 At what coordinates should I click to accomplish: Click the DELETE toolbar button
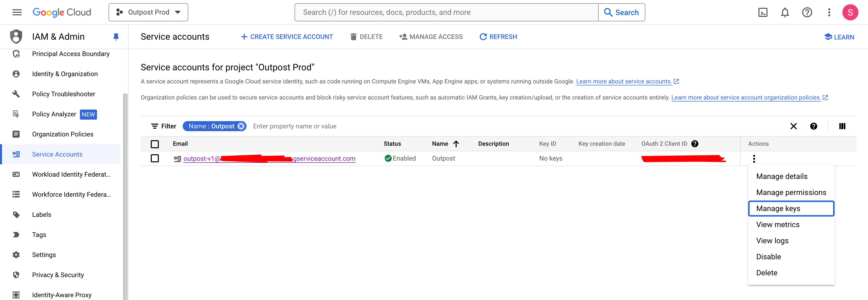(x=366, y=37)
